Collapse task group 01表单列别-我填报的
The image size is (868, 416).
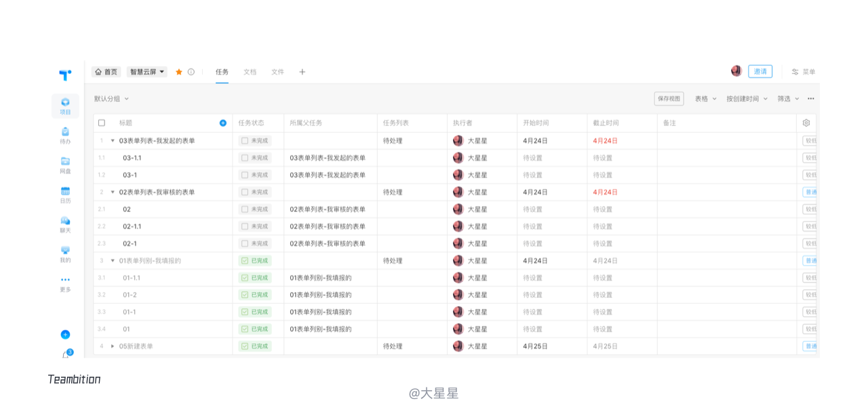coord(113,261)
